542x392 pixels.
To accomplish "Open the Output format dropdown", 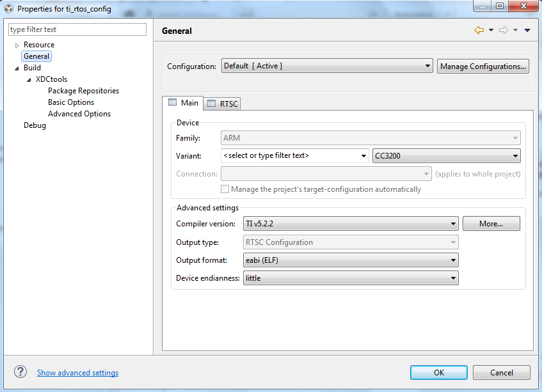I will [351, 260].
